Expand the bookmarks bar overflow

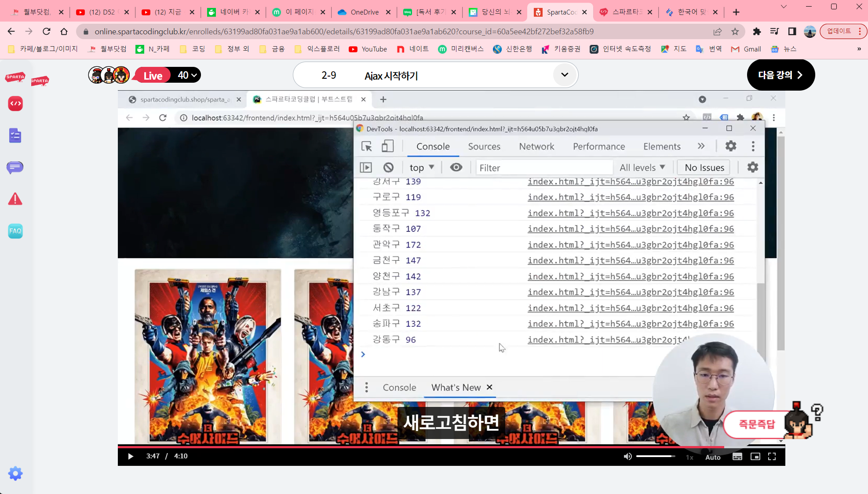[x=859, y=49]
